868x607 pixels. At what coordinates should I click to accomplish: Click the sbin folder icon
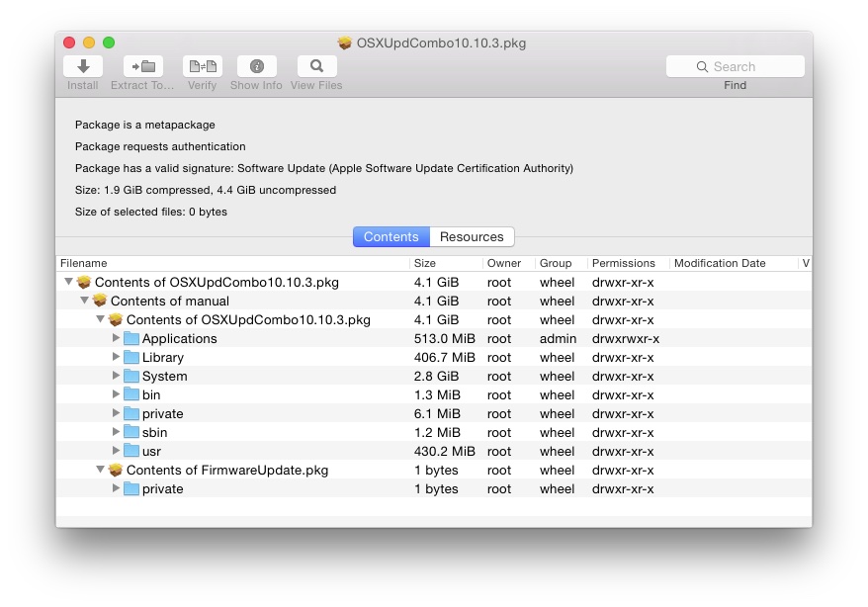[131, 433]
